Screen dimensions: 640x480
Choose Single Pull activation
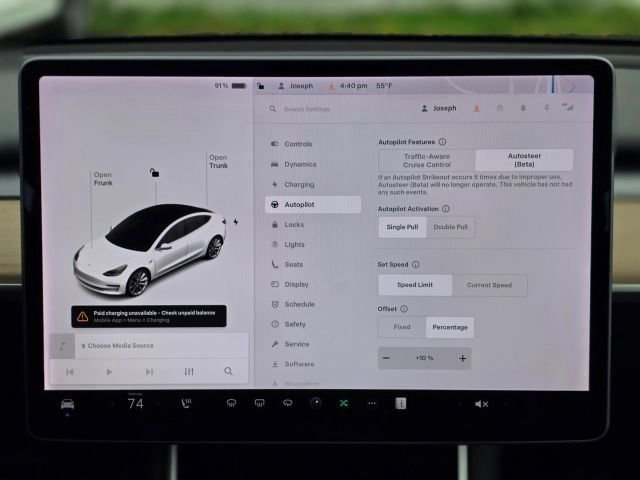(x=402, y=227)
